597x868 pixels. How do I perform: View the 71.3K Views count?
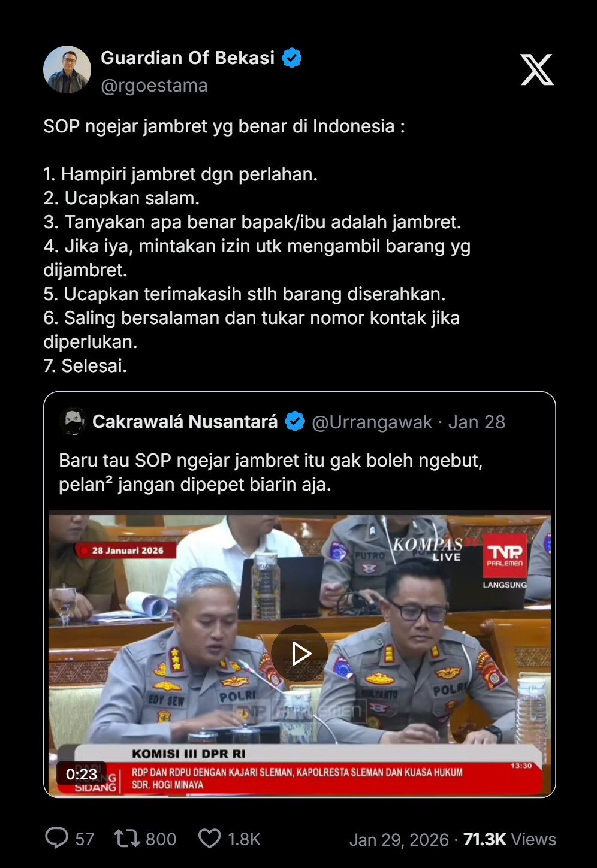[x=509, y=839]
